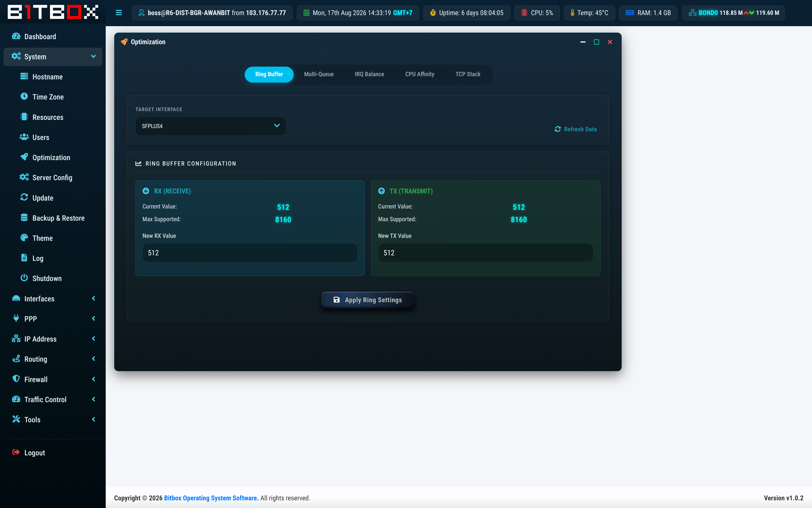Screen dimensions: 812x508
Task: Expand the Traffic Control menu
Action: (x=53, y=399)
